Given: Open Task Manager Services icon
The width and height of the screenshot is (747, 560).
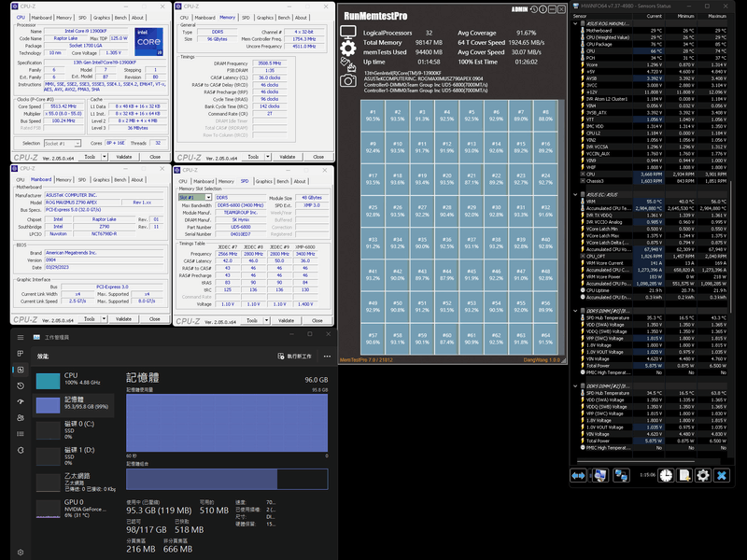Looking at the screenshot, I should click(x=21, y=450).
